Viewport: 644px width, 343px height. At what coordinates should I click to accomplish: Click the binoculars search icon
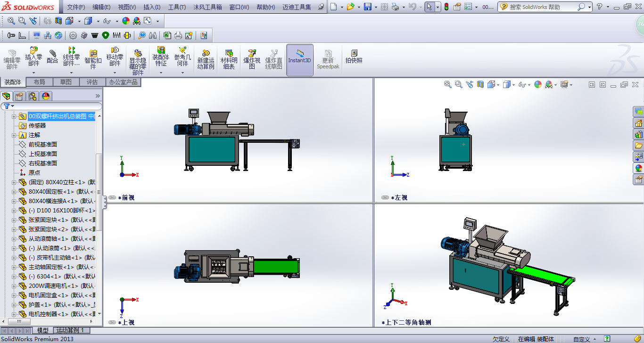[x=153, y=35]
